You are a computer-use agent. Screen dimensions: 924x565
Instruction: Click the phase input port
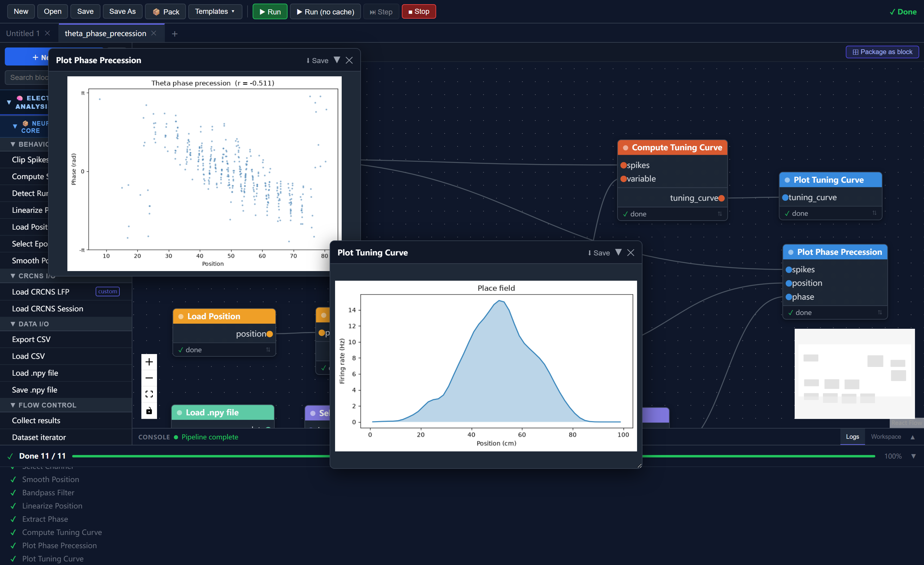point(789,297)
